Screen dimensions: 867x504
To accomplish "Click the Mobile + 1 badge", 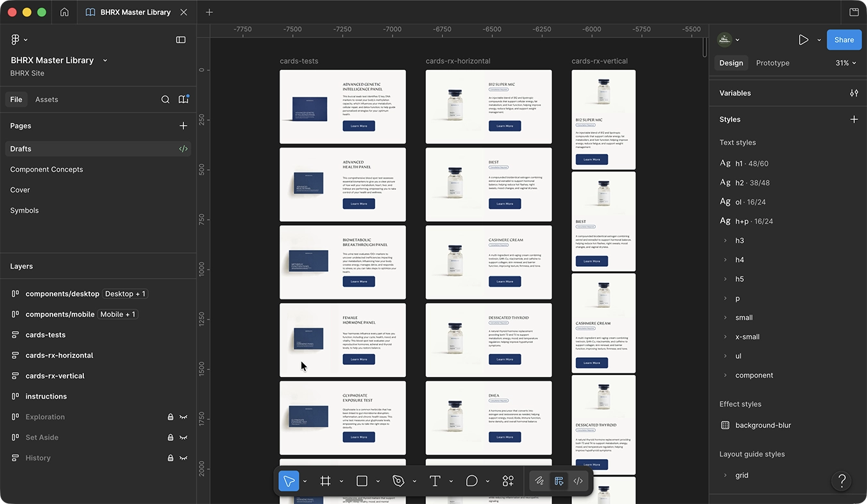I will 117,314.
